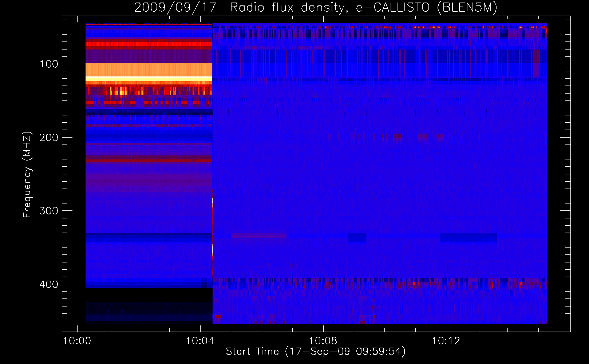
Task: Click the plot title "Radio flux density, e-CALLISTO (BLEN5M)"
Action: click(363, 7)
